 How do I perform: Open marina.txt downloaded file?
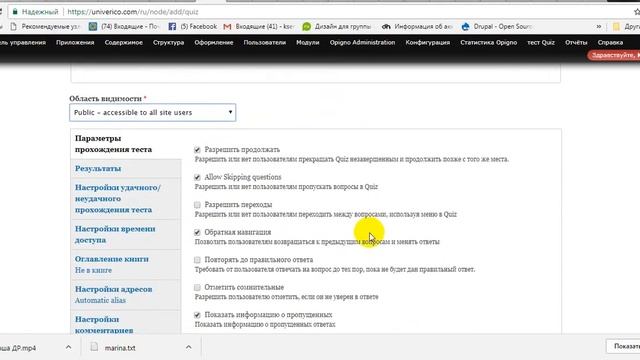[x=120, y=348]
